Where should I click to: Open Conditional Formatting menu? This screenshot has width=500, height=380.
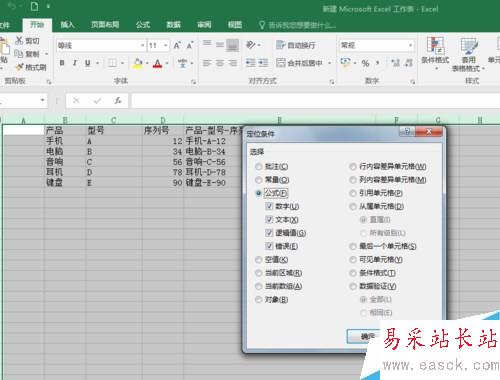[435, 53]
